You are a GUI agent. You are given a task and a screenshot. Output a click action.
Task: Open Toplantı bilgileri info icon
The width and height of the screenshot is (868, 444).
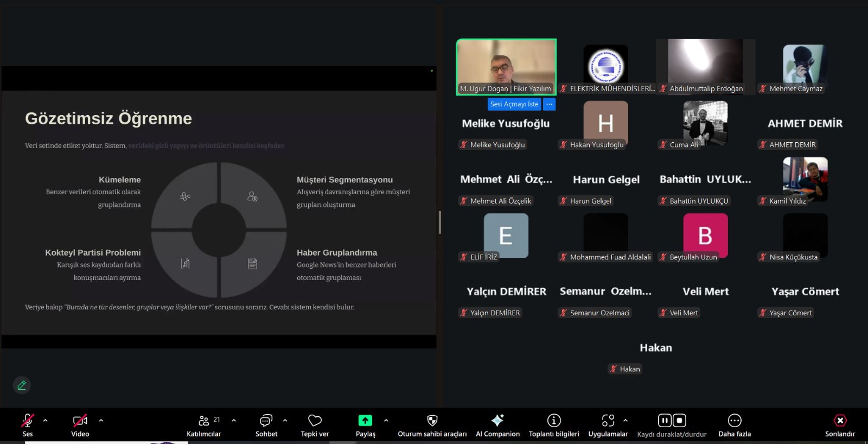click(554, 421)
